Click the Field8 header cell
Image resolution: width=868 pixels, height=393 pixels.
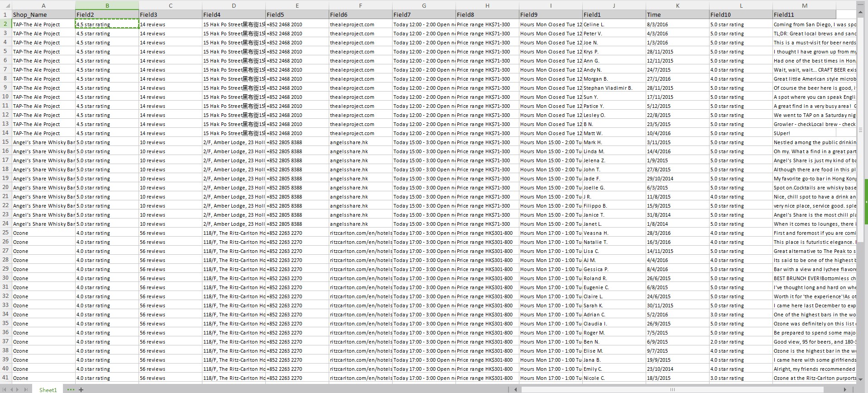point(488,15)
